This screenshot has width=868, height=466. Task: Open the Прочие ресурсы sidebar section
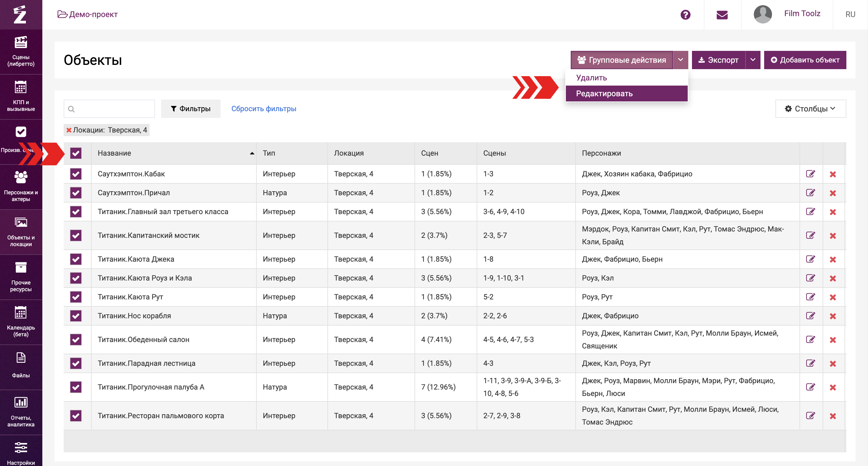pyautogui.click(x=21, y=277)
